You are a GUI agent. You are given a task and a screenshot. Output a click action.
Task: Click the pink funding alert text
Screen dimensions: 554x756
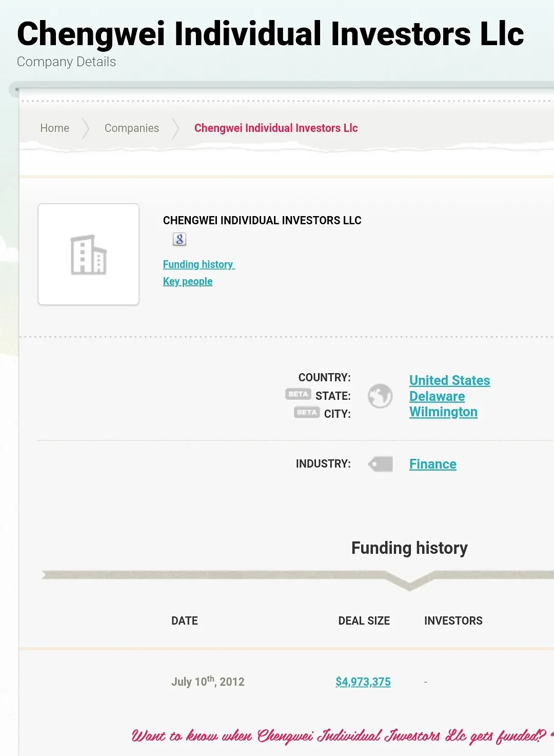click(x=339, y=736)
